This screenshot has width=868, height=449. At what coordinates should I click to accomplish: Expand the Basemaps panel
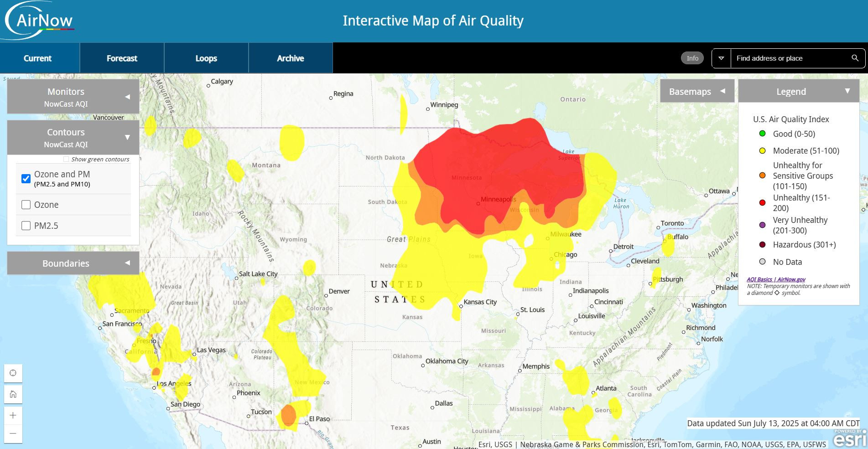pyautogui.click(x=697, y=91)
